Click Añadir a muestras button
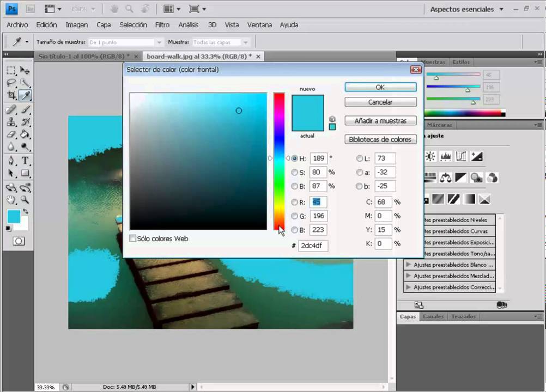This screenshot has width=546, height=392. coord(380,121)
